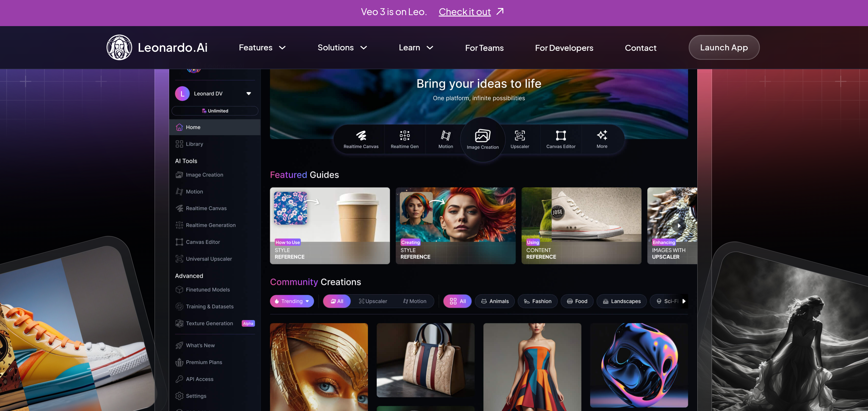Toggle the Fashion category filter
The width and height of the screenshot is (868, 411).
[537, 301]
